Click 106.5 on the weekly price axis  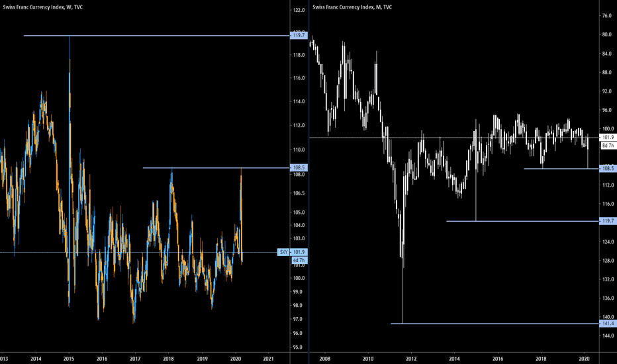299,193
